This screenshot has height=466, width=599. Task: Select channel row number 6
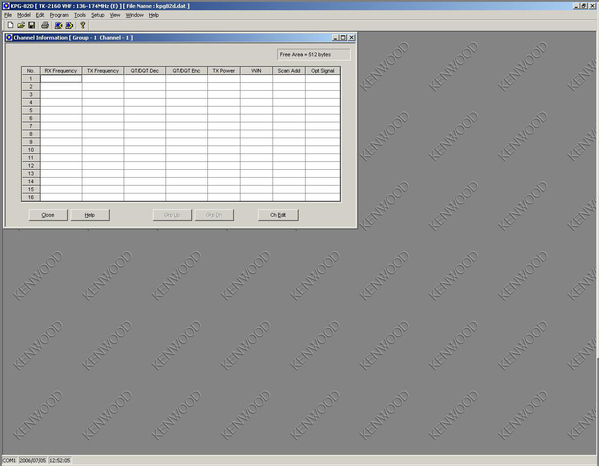click(x=31, y=118)
